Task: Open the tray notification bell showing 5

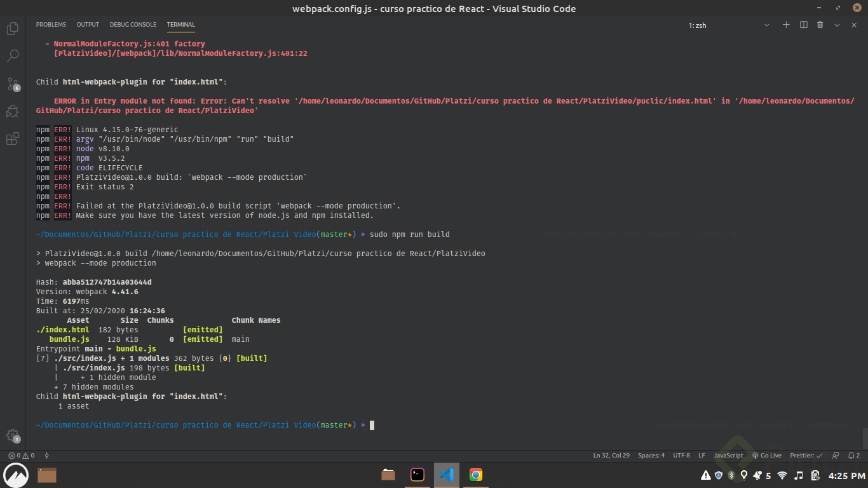Action: pos(761,475)
